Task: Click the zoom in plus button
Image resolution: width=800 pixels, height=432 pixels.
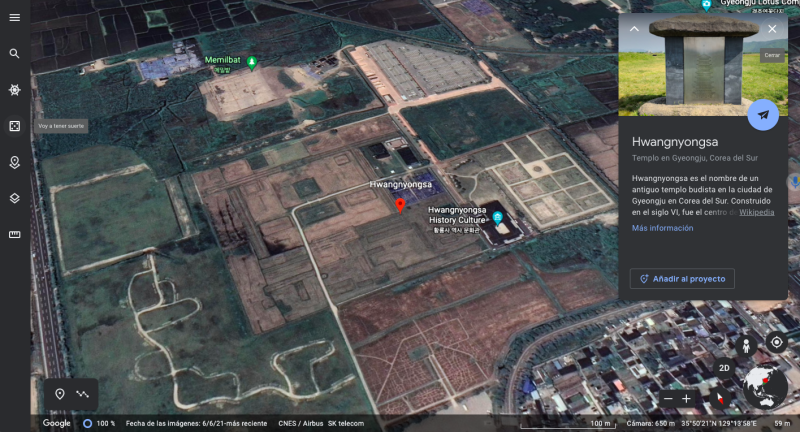Action: click(x=686, y=398)
